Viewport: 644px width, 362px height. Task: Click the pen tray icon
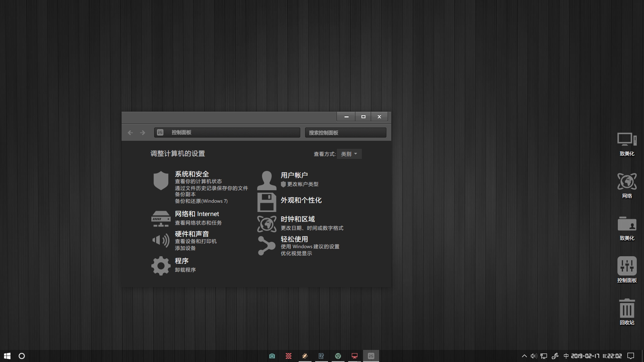click(x=555, y=356)
